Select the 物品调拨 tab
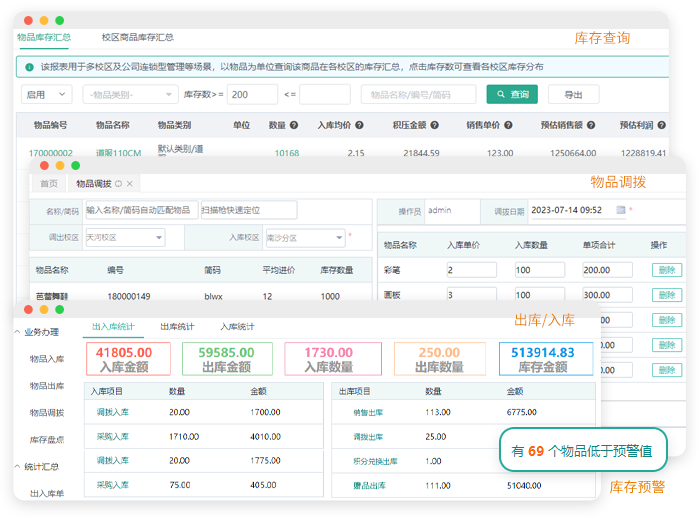 tap(94, 184)
